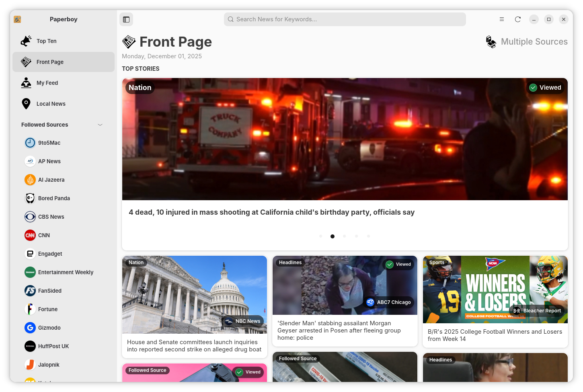Click the Al Jazeera source icon

[x=30, y=180]
